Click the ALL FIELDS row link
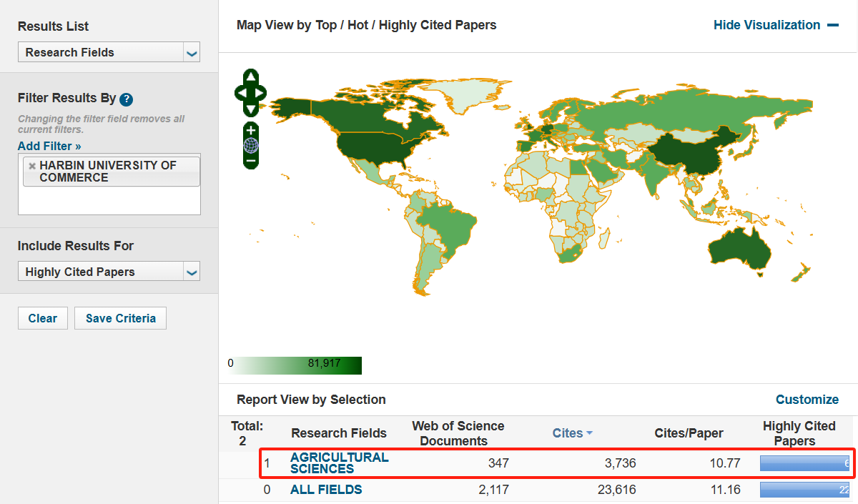858x504 pixels. tap(326, 490)
